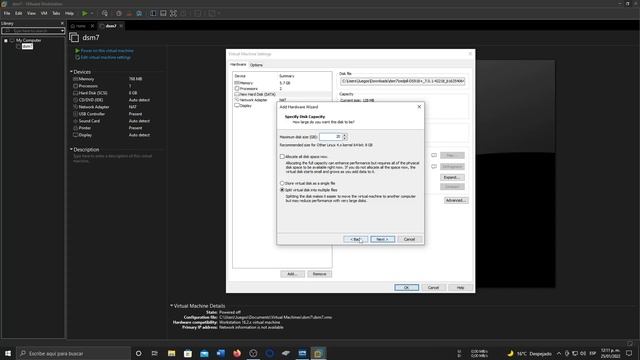Click the snapshot manager toolbar icon
This screenshot has width=640, height=360.
click(x=139, y=13)
